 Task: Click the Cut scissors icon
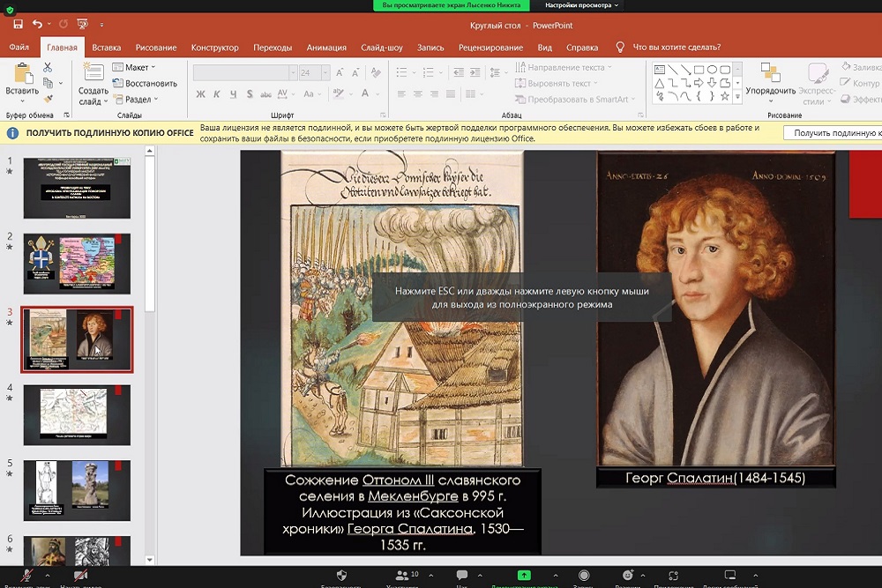click(49, 67)
